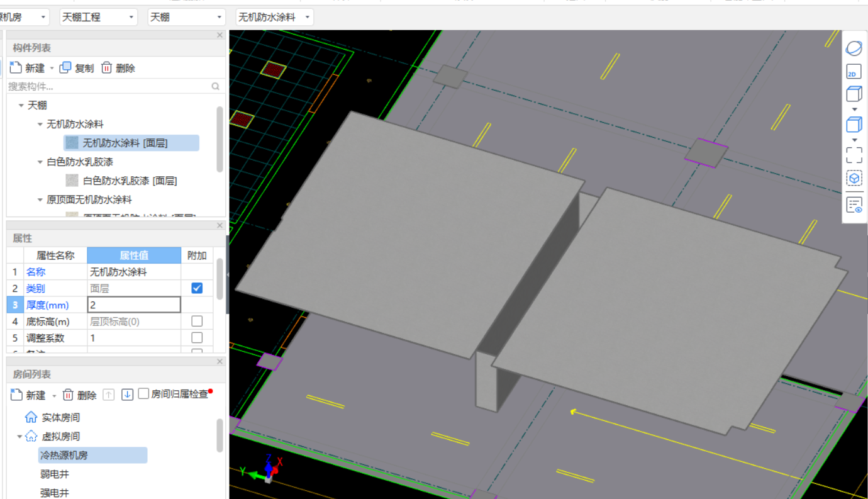The height and width of the screenshot is (499, 868).
Task: Click the property name 类别
Action: [x=36, y=288]
